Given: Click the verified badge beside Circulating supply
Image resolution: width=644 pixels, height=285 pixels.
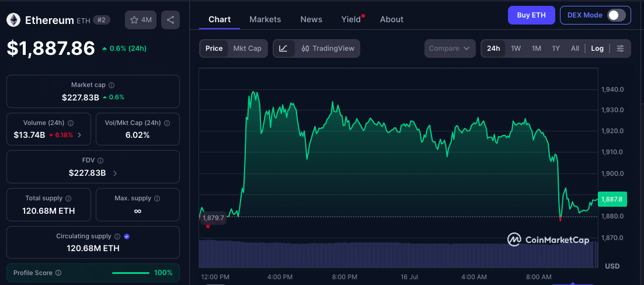Looking at the screenshot, I should pyautogui.click(x=127, y=236).
